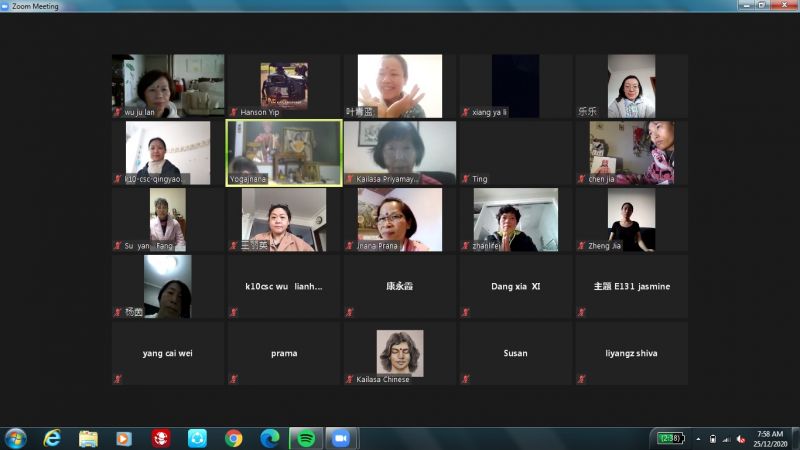
Task: Click the Zheng Jia video tile
Action: [631, 219]
